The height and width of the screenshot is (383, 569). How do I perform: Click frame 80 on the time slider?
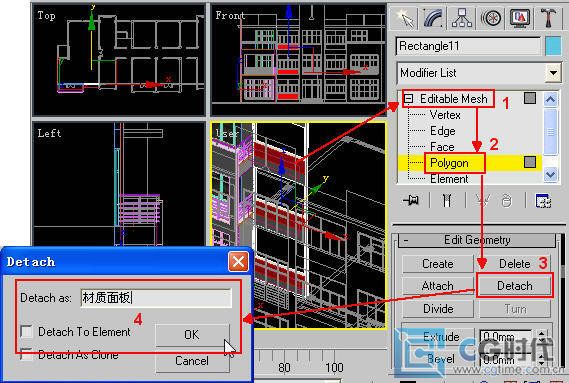click(284, 368)
